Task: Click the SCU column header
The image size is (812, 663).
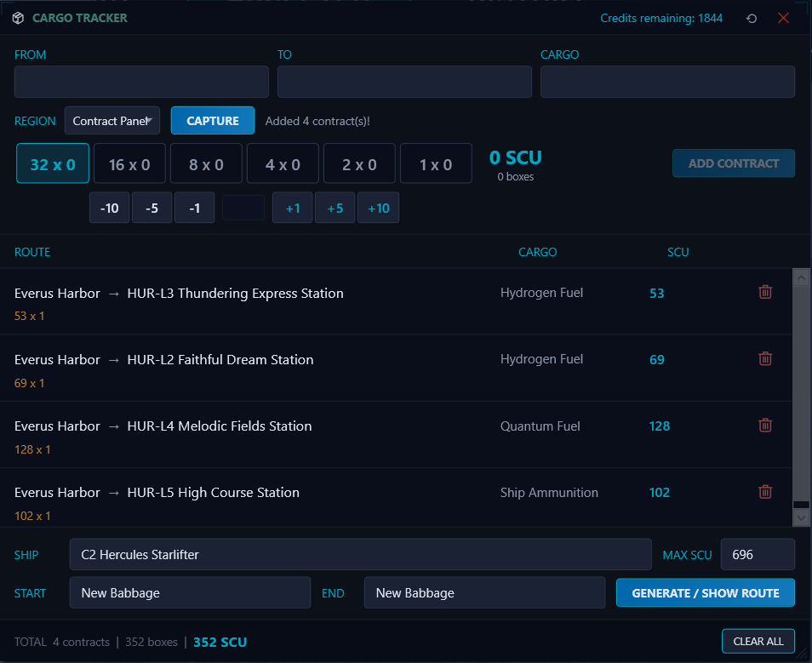Action: click(678, 252)
